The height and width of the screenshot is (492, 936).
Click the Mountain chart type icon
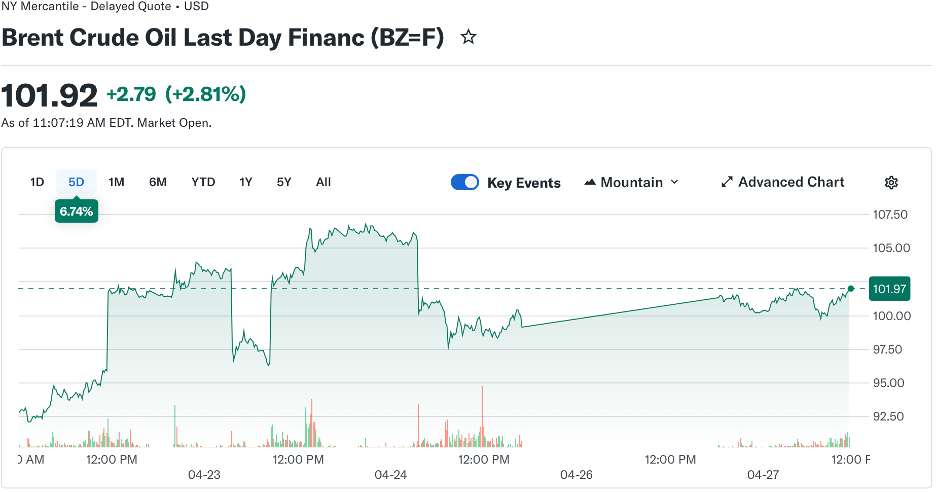coord(590,182)
